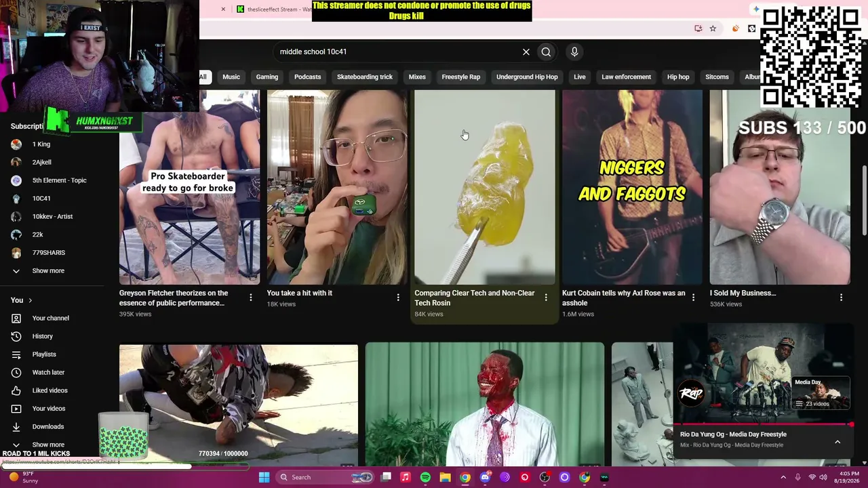Image resolution: width=868 pixels, height=488 pixels.
Task: Open Liked videos thumbs-up icon
Action: point(16,390)
